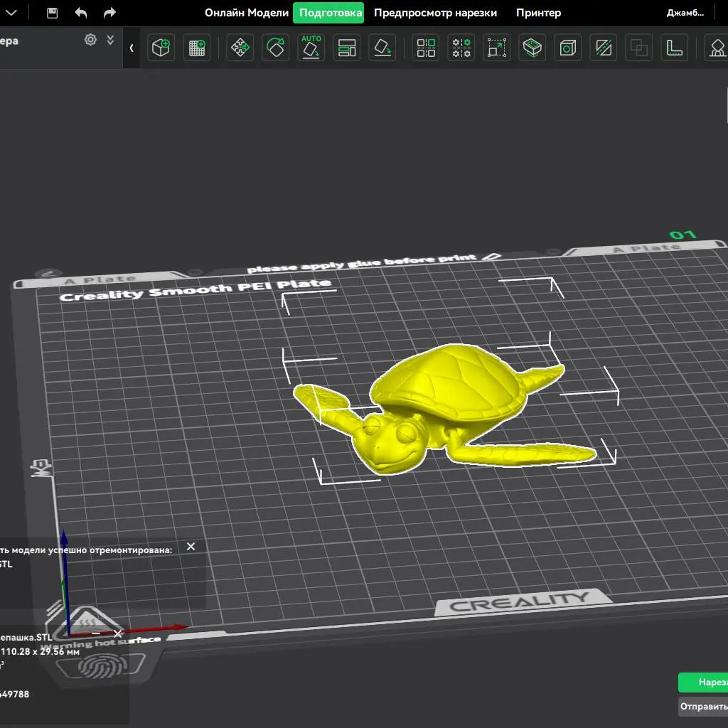Switch to the Подготовка tab
728x728 pixels.
click(x=328, y=13)
